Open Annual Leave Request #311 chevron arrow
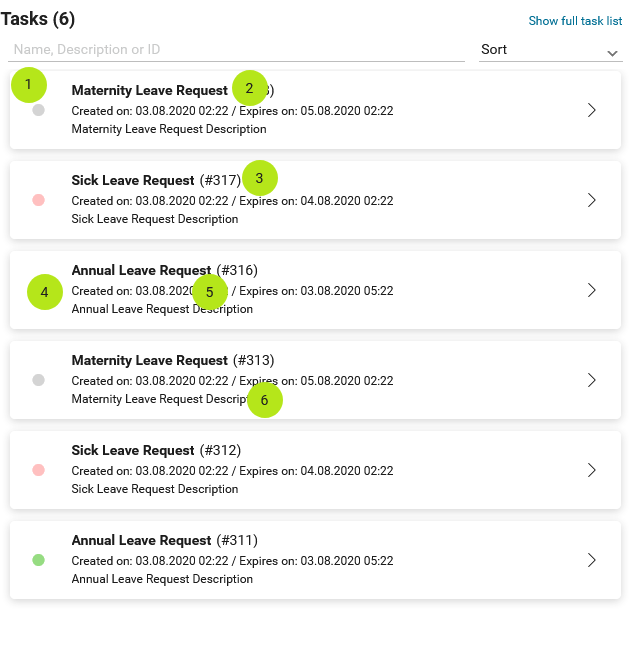The width and height of the screenshot is (629, 653). 592,560
